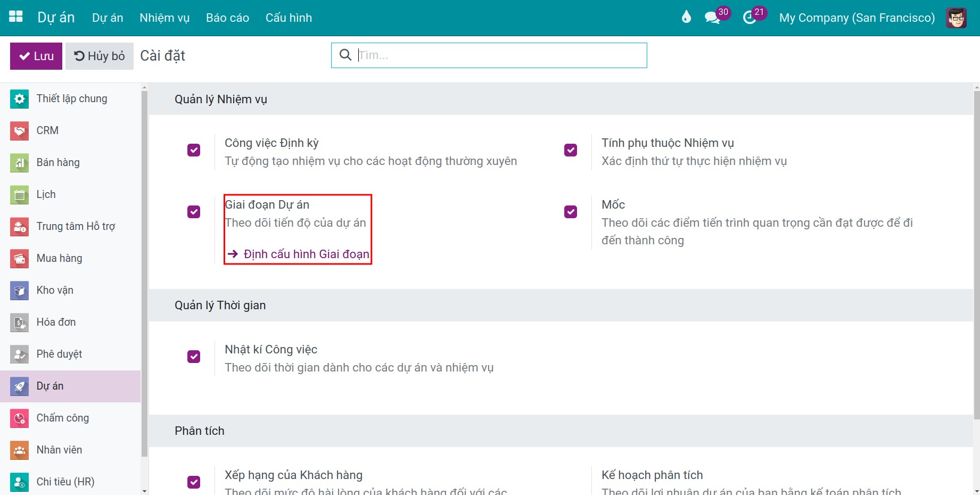
Task: Open Dự án menu in top bar
Action: point(108,18)
